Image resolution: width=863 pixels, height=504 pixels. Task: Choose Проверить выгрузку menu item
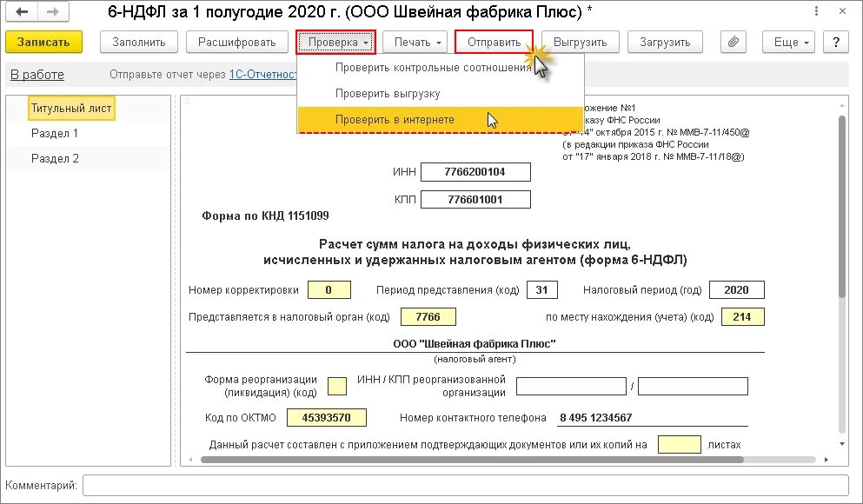point(440,94)
